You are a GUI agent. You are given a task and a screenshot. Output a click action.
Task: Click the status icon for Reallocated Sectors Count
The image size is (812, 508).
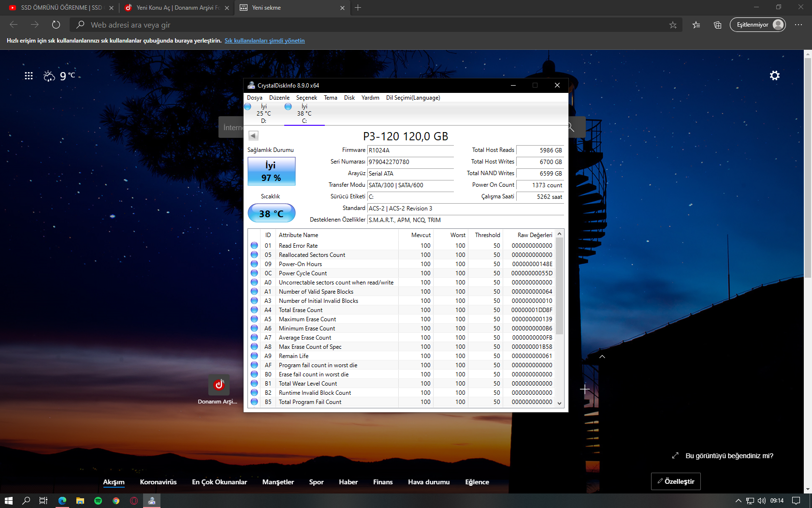point(254,255)
